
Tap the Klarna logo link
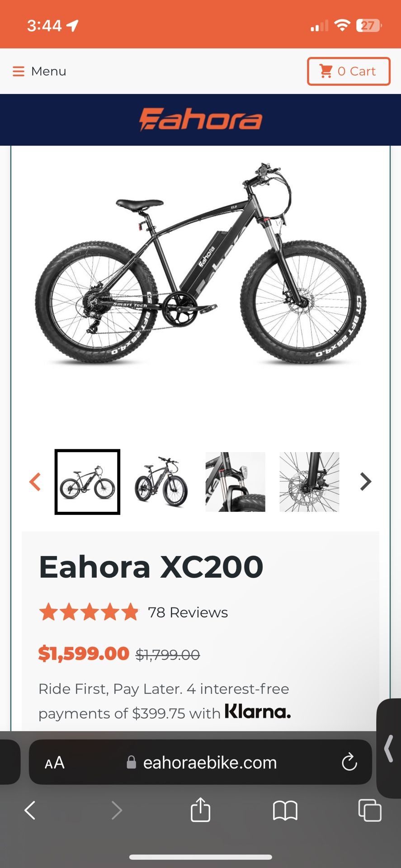(258, 712)
